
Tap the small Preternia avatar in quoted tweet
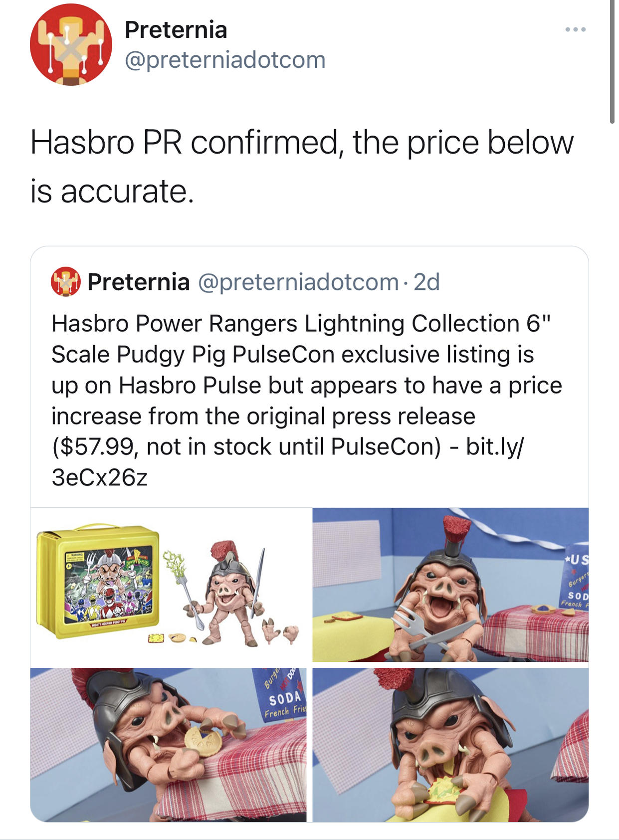tap(66, 282)
